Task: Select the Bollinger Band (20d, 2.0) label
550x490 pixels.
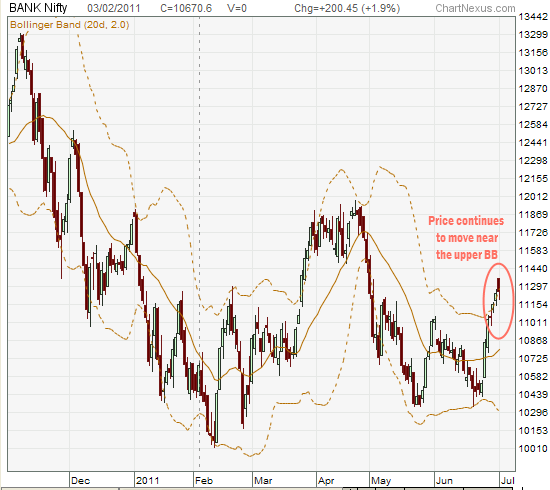Action: [70, 25]
